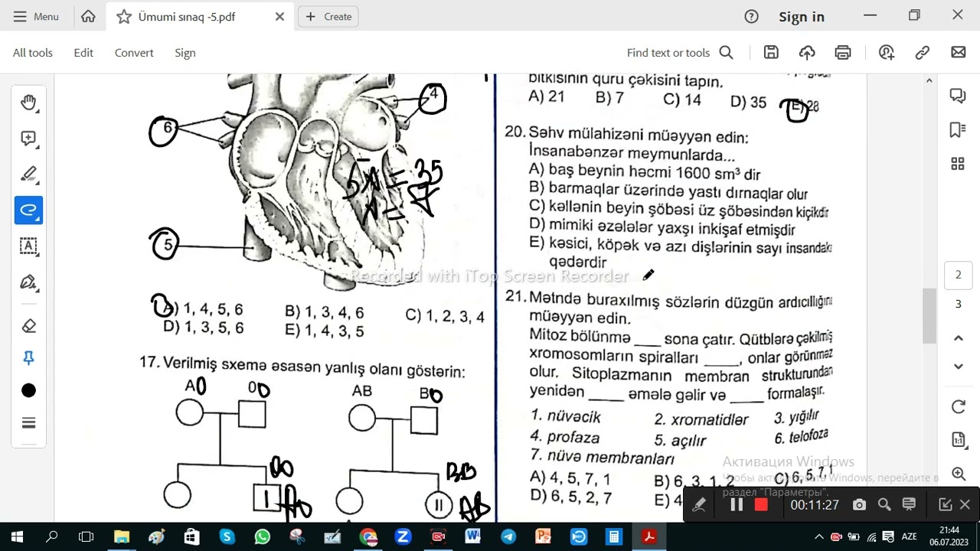Image resolution: width=980 pixels, height=551 pixels.
Task: Go to next page down arrow
Action: pos(958,367)
